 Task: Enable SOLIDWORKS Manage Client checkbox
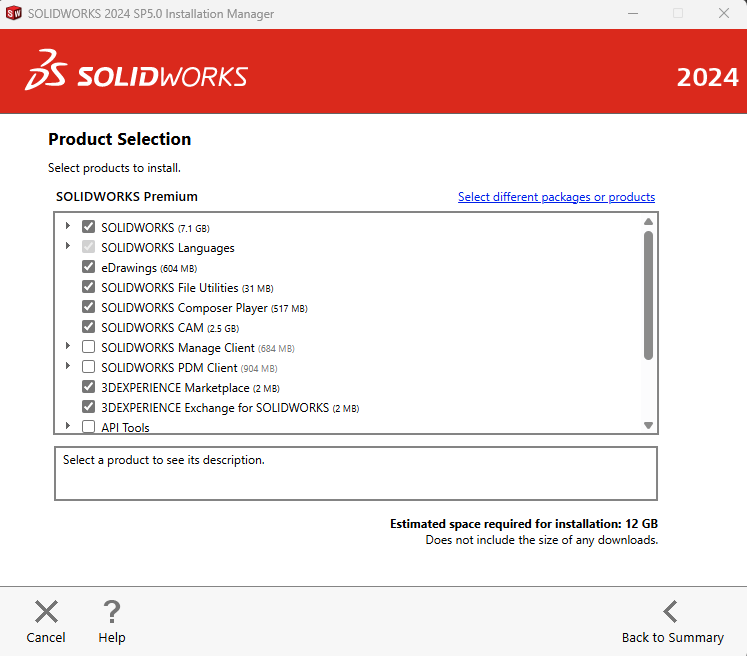point(88,346)
